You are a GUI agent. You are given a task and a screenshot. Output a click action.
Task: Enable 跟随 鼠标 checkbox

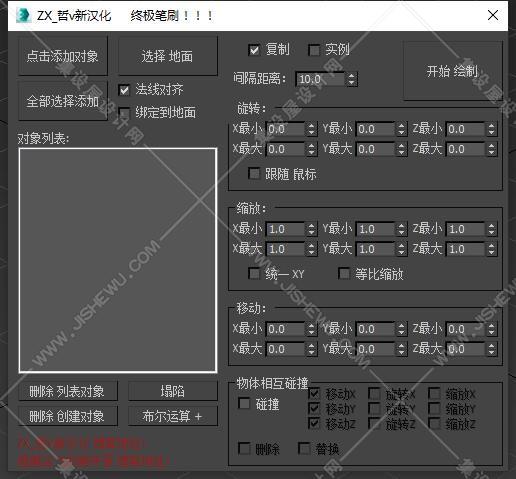(254, 174)
